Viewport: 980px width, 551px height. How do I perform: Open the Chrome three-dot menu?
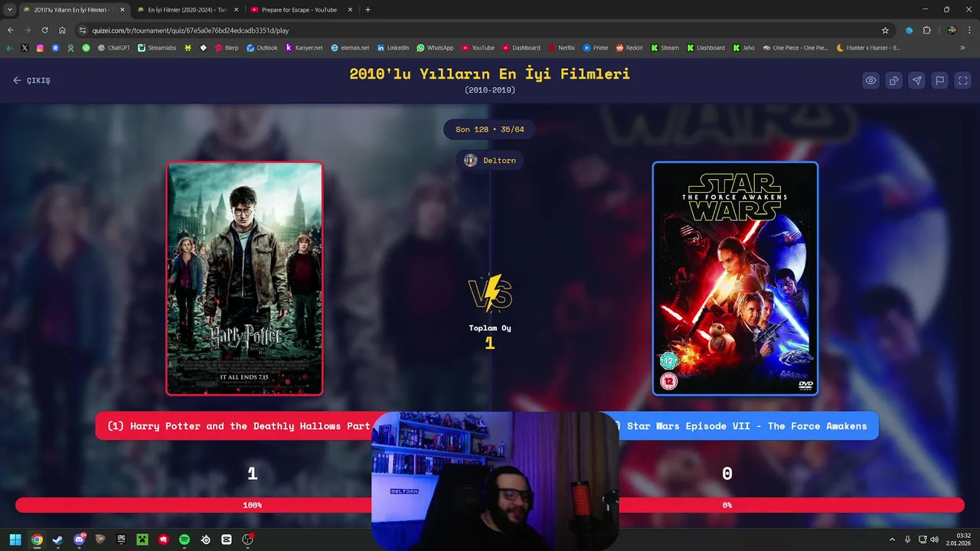click(x=969, y=31)
